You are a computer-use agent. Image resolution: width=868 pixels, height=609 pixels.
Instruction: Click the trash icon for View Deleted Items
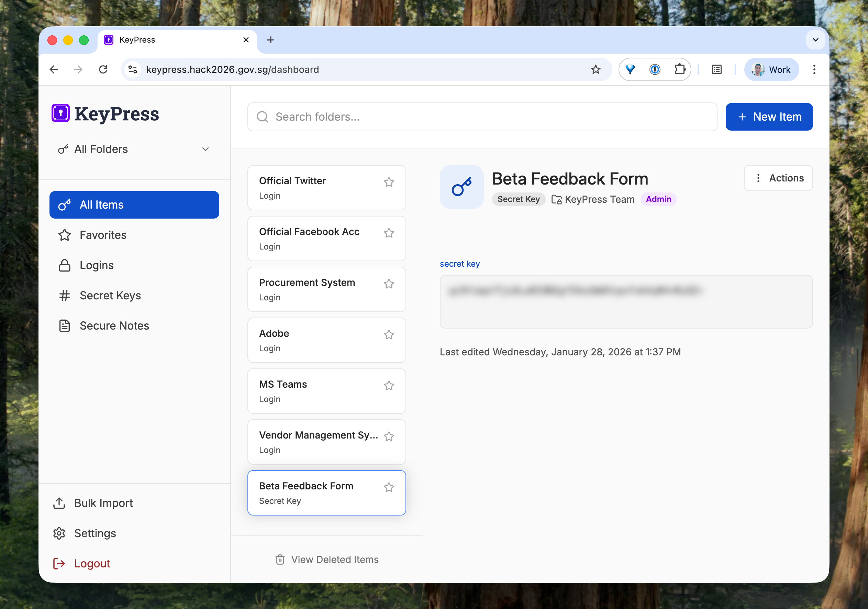point(280,560)
